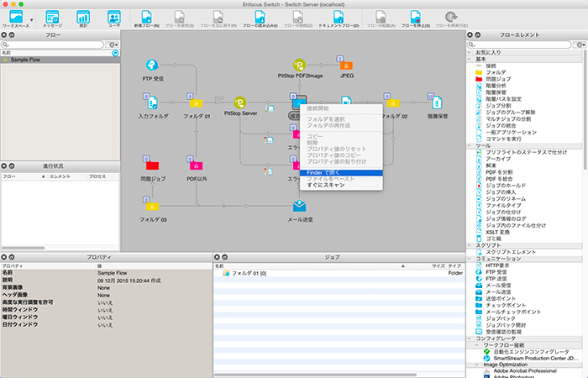Viewport: 588px width, 378px height.
Task: Click greyed ファイルをペースト menu item
Action: (x=341, y=179)
